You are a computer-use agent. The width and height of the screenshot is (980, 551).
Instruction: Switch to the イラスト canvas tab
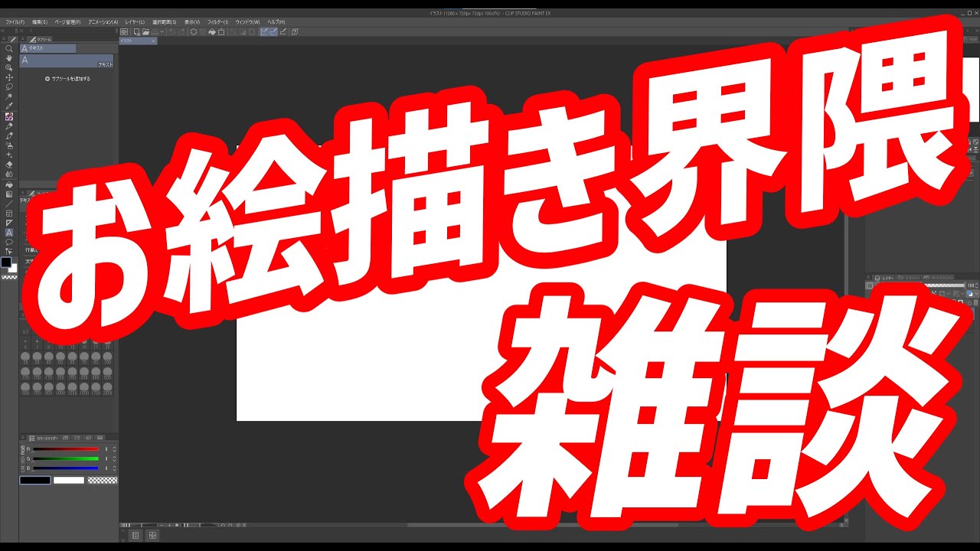tap(130, 41)
